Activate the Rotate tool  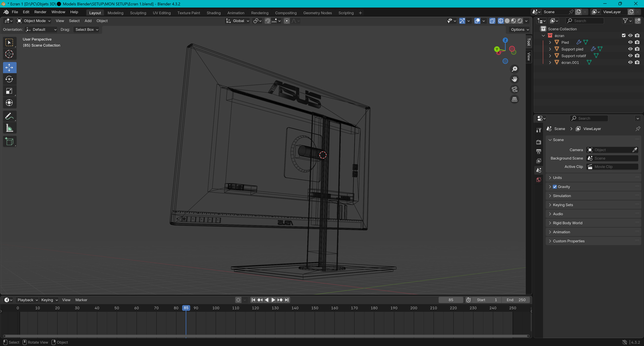10,79
